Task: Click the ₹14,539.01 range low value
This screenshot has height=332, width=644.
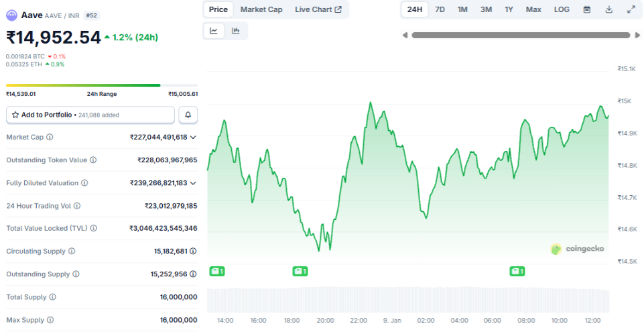Action: point(21,94)
